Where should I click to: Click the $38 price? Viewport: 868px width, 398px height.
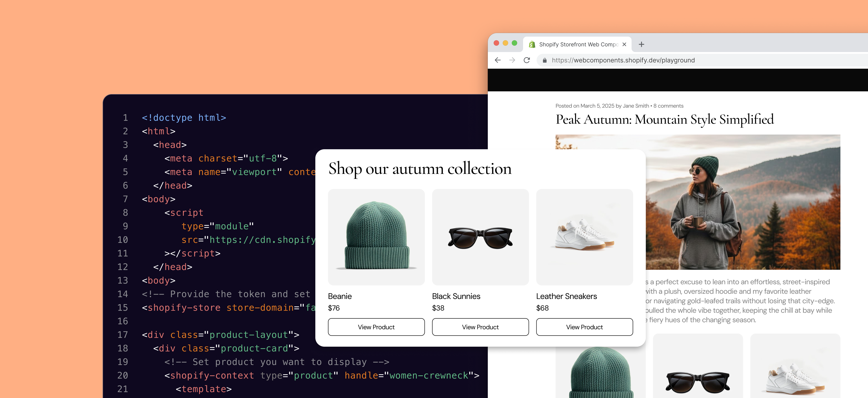(x=438, y=308)
